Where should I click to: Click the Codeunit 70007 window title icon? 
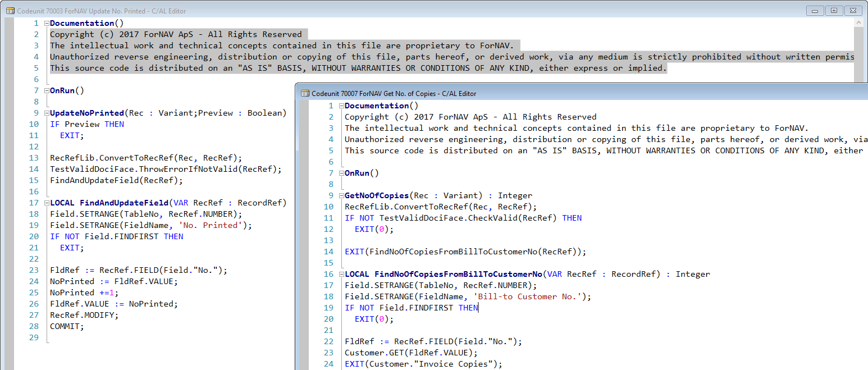(x=305, y=93)
